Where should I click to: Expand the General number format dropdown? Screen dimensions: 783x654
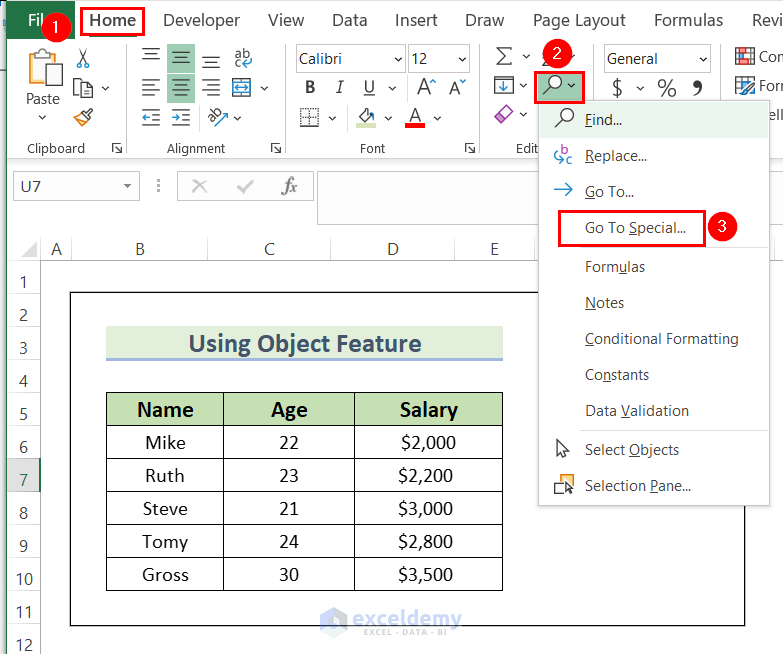[703, 59]
